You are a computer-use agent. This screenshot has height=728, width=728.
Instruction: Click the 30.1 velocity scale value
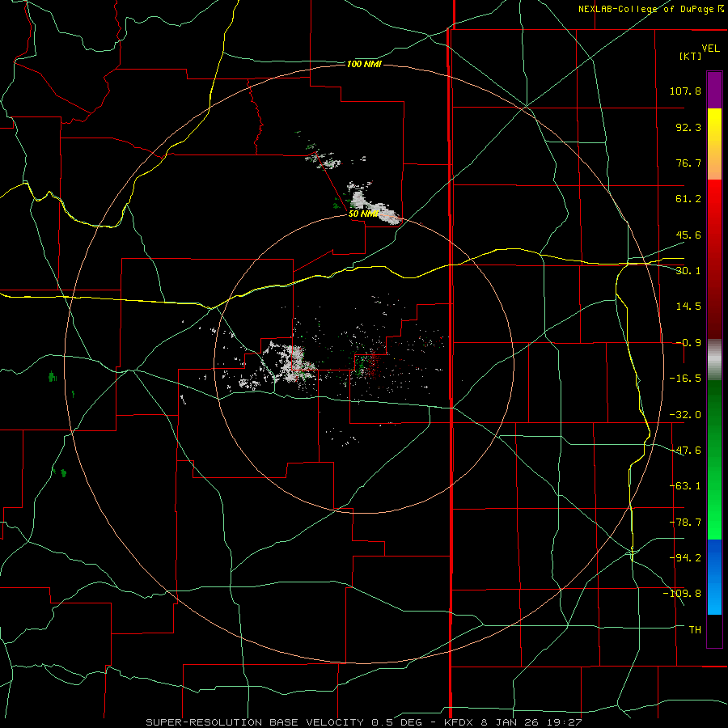click(x=688, y=271)
